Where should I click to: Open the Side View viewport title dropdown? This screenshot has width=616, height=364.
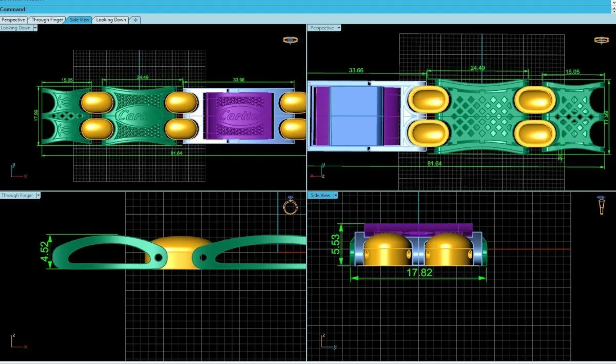click(335, 195)
